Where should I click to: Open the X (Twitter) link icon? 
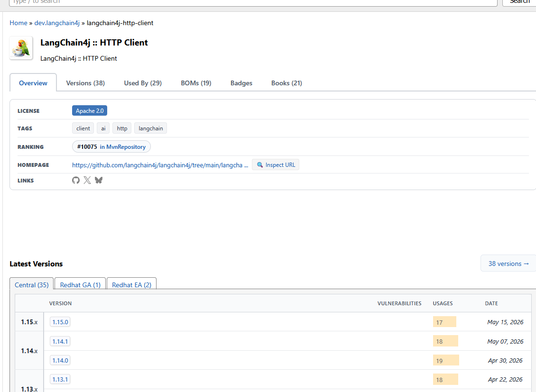tap(87, 180)
